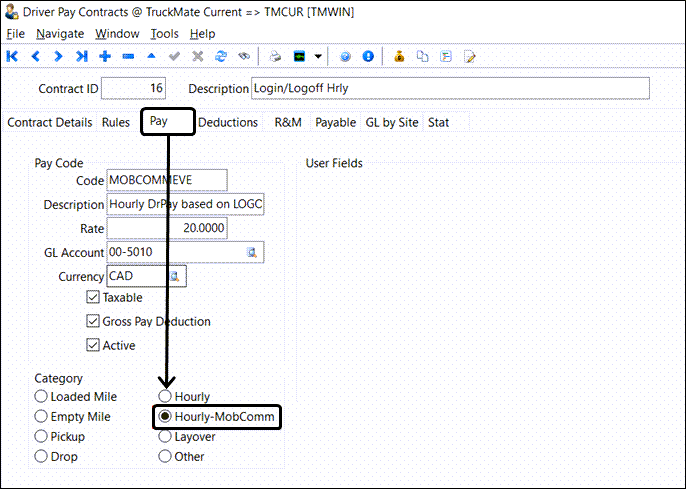Click the printer icon in toolbar
Screen dimensions: 686x489
(x=275, y=56)
